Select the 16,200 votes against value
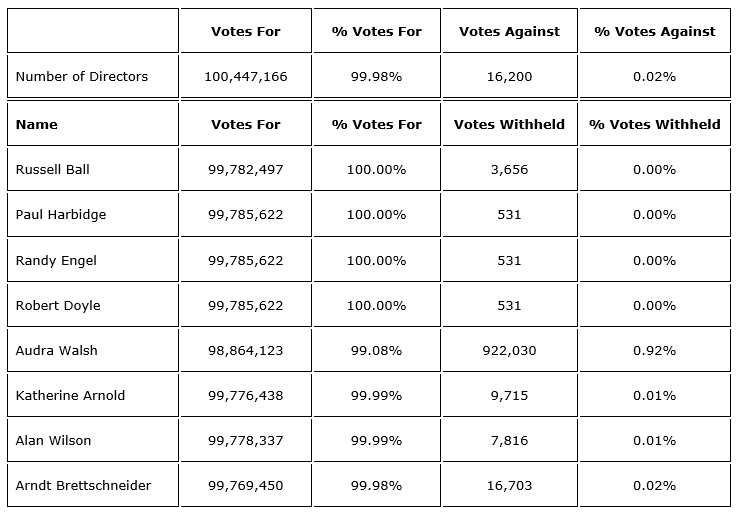The image size is (743, 514). point(508,77)
